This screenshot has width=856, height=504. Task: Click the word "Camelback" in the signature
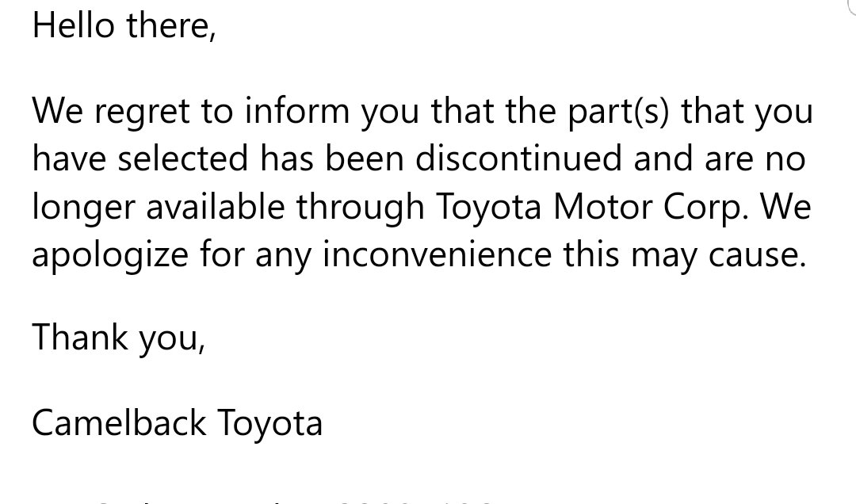(x=119, y=422)
